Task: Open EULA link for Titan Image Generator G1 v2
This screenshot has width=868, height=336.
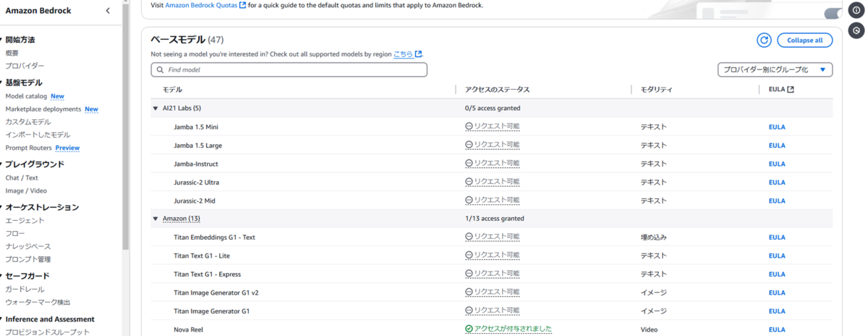Action: click(x=777, y=293)
